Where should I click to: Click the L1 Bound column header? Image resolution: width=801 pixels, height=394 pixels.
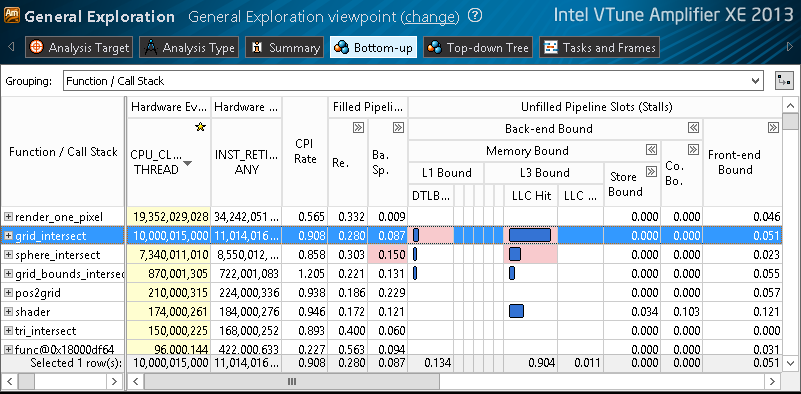point(446,173)
